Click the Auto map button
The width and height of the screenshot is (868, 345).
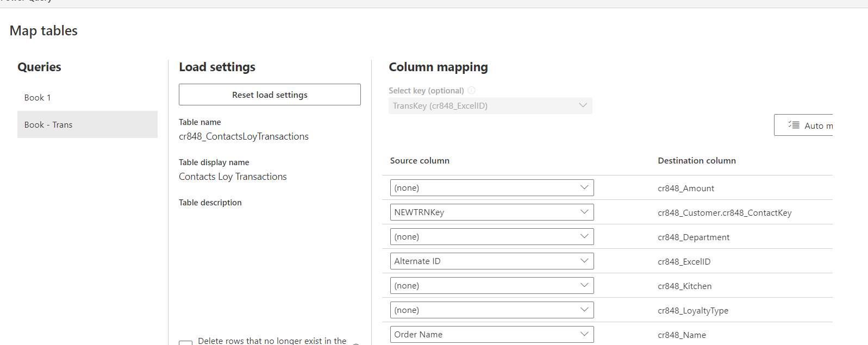pos(803,125)
